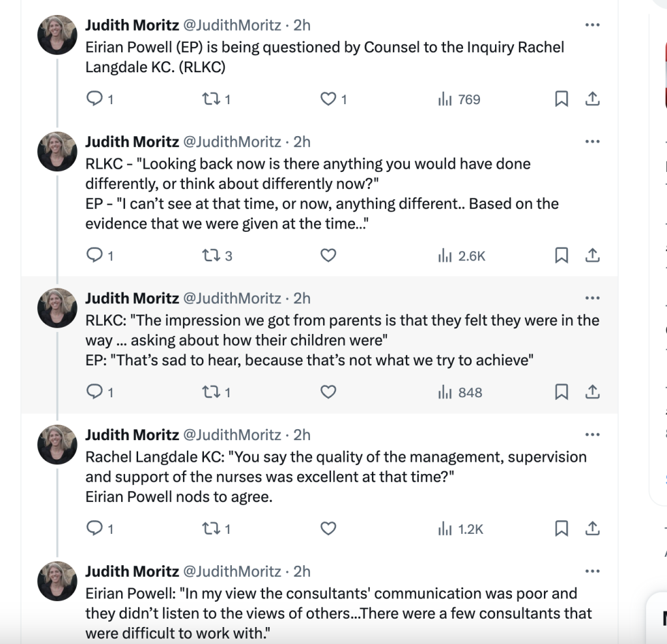Open Judith Moritz profile name on first tweet

132,25
